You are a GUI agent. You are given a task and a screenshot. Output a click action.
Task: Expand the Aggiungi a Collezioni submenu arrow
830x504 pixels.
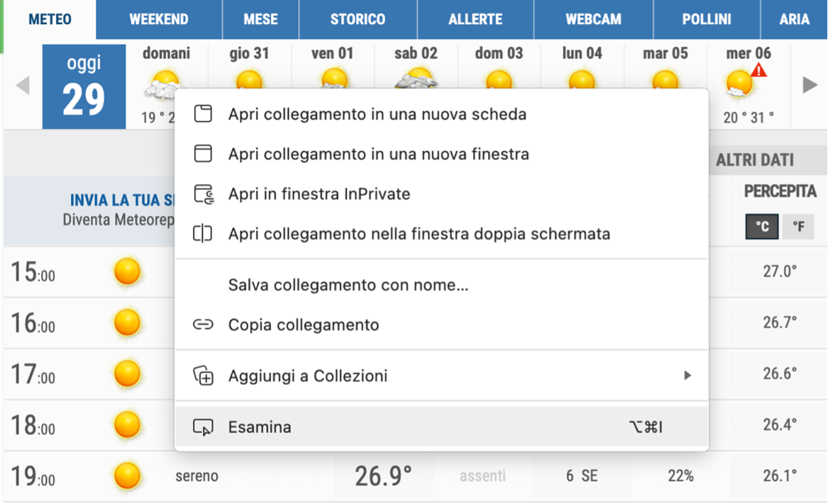(687, 376)
